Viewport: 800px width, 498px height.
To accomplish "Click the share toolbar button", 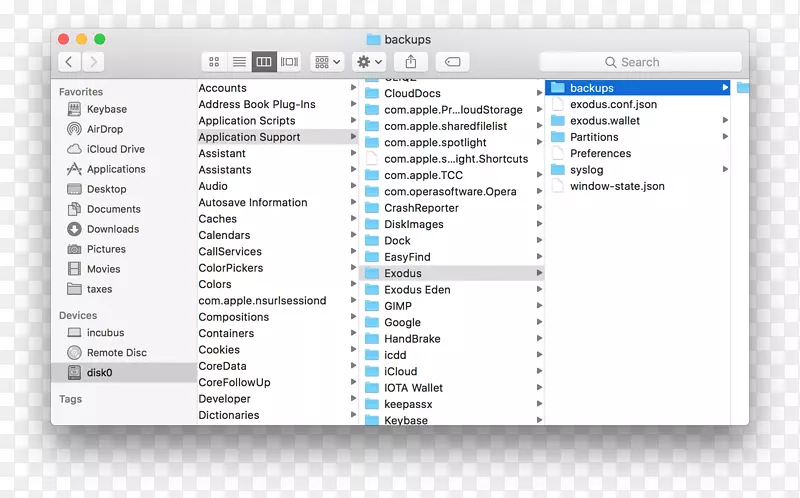I will (411, 62).
